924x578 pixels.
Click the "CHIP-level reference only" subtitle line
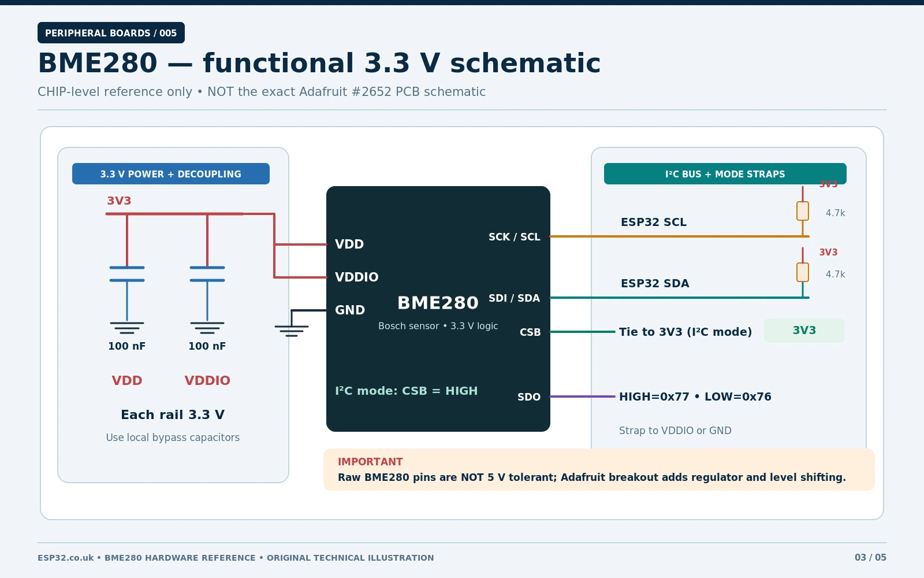click(262, 92)
